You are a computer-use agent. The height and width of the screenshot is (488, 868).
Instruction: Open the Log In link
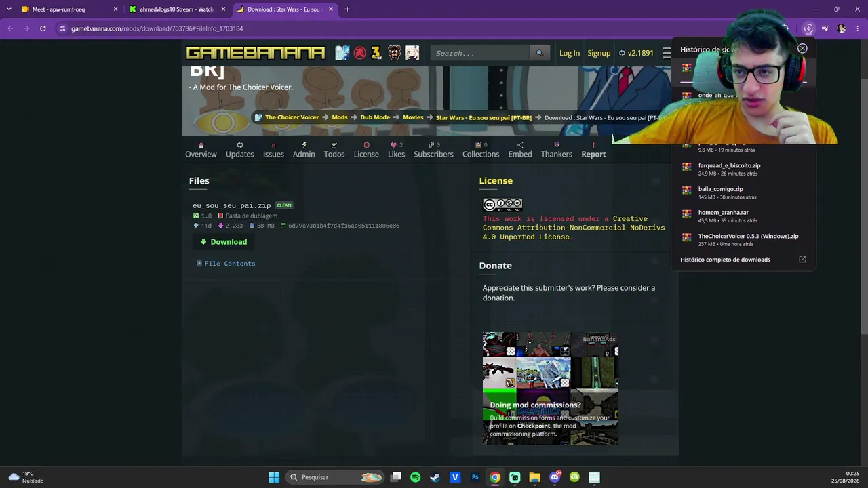coord(570,53)
